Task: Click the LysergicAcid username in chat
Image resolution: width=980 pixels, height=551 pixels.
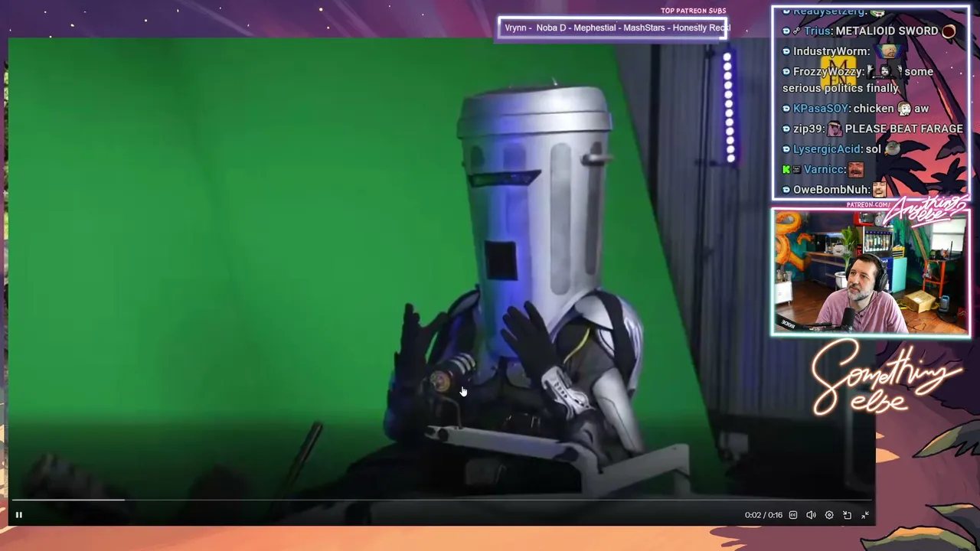Action: click(827, 149)
